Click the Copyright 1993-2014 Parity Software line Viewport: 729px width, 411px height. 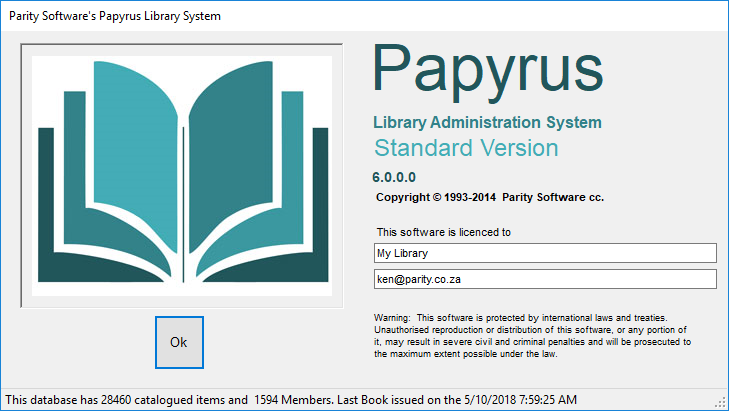[490, 197]
